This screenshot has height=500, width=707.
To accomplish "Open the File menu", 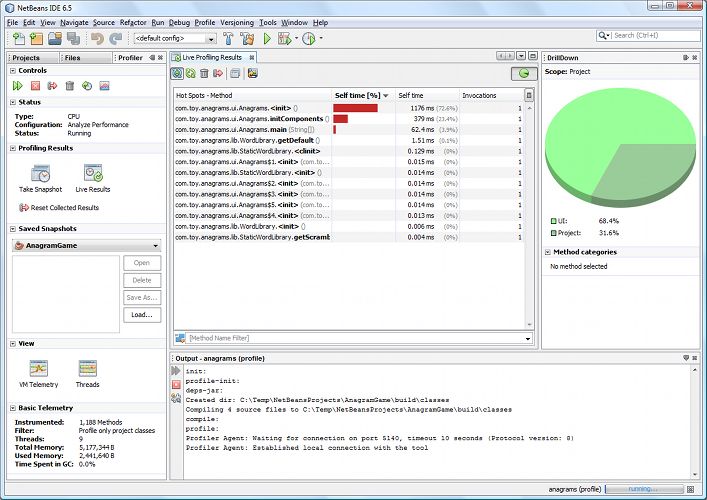I will 13,23.
